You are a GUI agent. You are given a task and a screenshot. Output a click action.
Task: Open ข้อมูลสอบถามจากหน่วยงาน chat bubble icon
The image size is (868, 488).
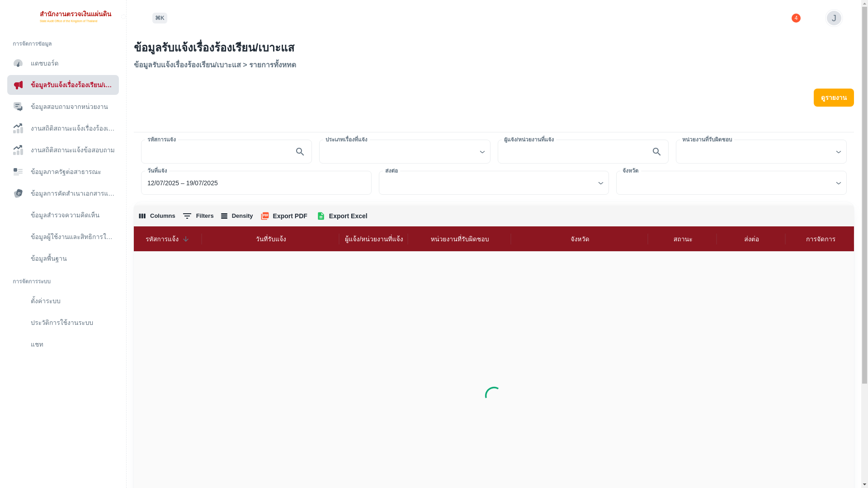pos(18,107)
